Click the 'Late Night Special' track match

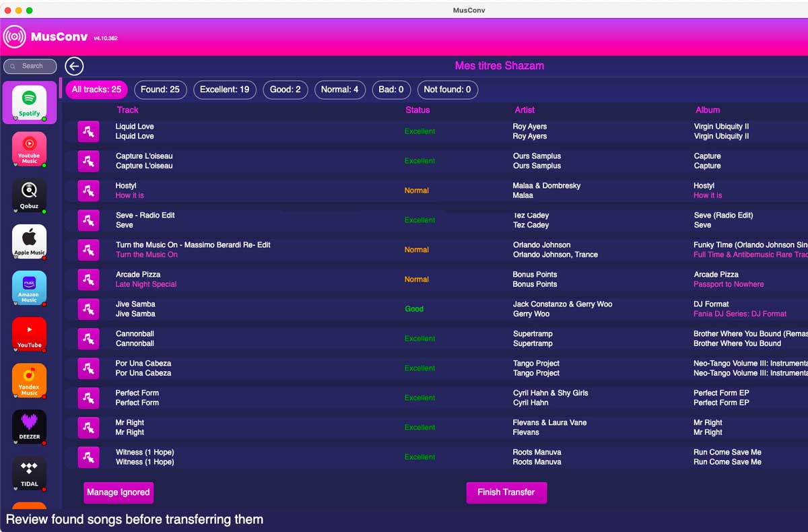coord(146,284)
